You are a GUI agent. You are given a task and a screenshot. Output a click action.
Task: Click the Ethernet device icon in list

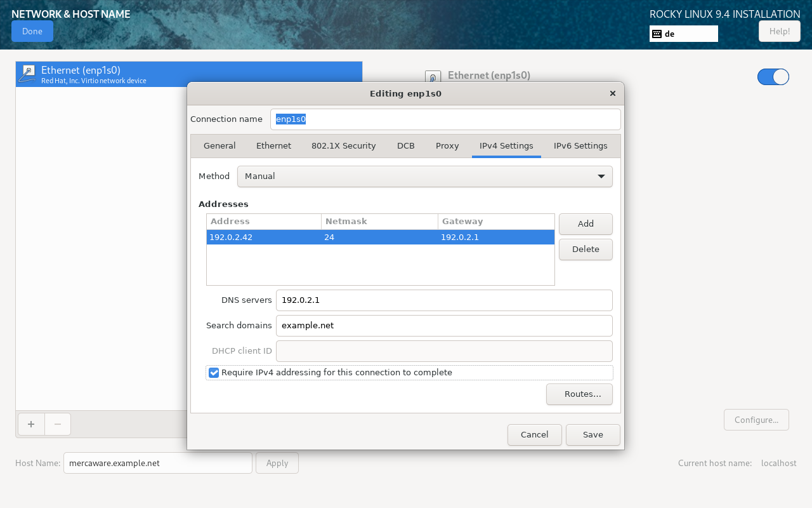click(27, 74)
